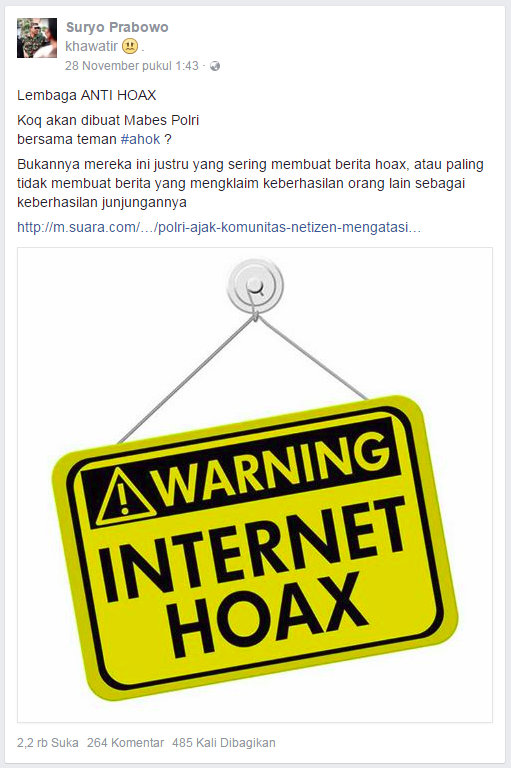The image size is (511, 768).
Task: Click the 'Lembaga ANTI HOAX' text line
Action: click(87, 95)
